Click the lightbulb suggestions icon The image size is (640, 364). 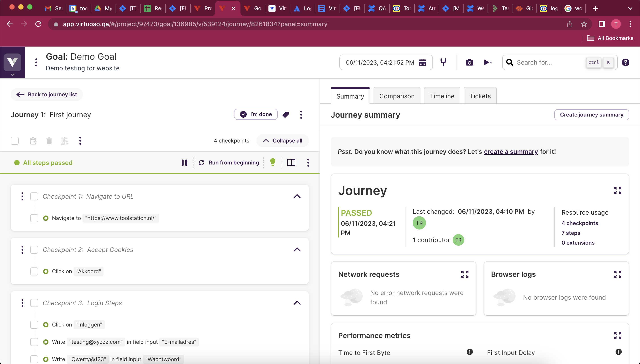click(273, 162)
